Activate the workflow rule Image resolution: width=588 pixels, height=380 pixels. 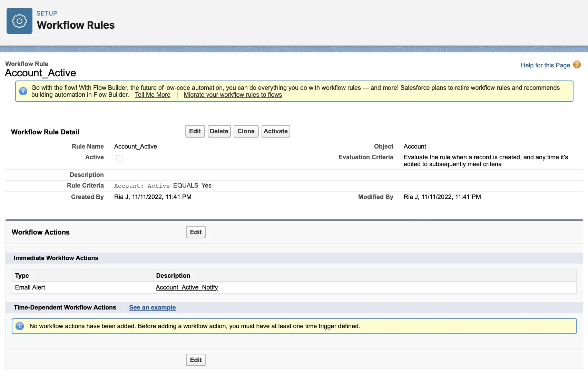276,131
